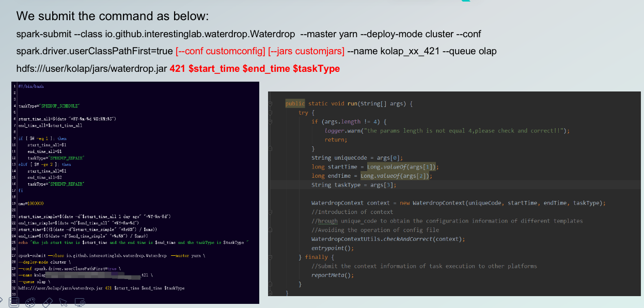Click the highlighted 'public' keyword

295,103
